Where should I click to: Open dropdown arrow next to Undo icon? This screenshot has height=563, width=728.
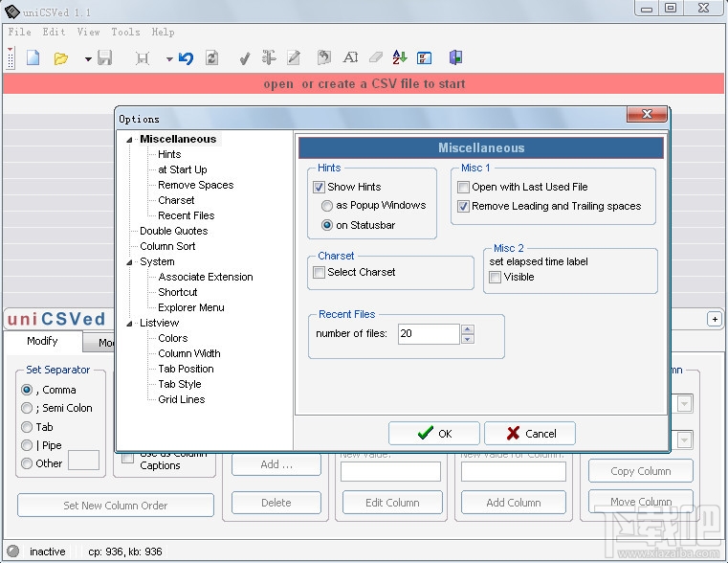click(169, 59)
